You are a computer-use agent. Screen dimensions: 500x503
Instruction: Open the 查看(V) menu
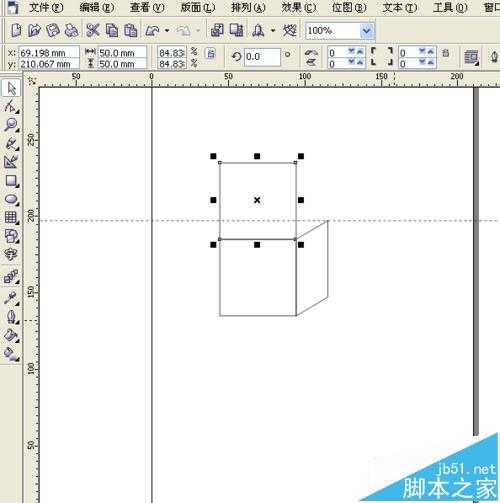[147, 7]
